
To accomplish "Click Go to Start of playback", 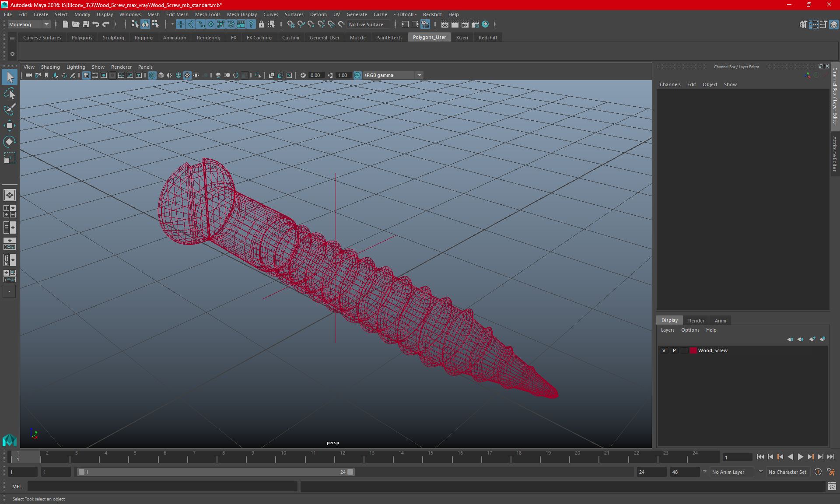I will (x=760, y=457).
